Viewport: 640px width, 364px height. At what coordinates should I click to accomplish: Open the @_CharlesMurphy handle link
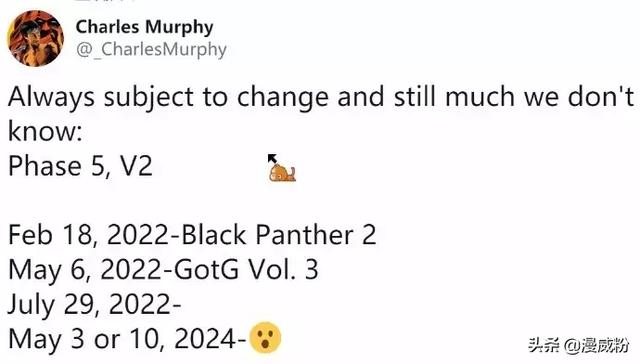click(151, 49)
